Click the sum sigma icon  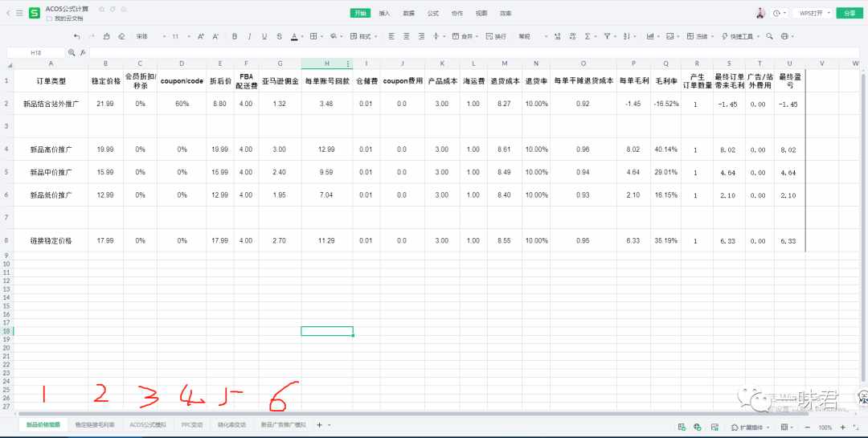point(588,36)
